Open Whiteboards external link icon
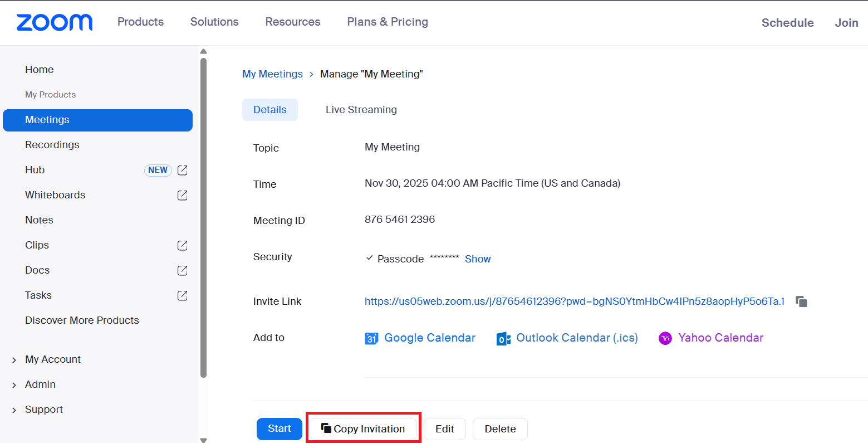Viewport: 868px width, 443px height. point(182,195)
